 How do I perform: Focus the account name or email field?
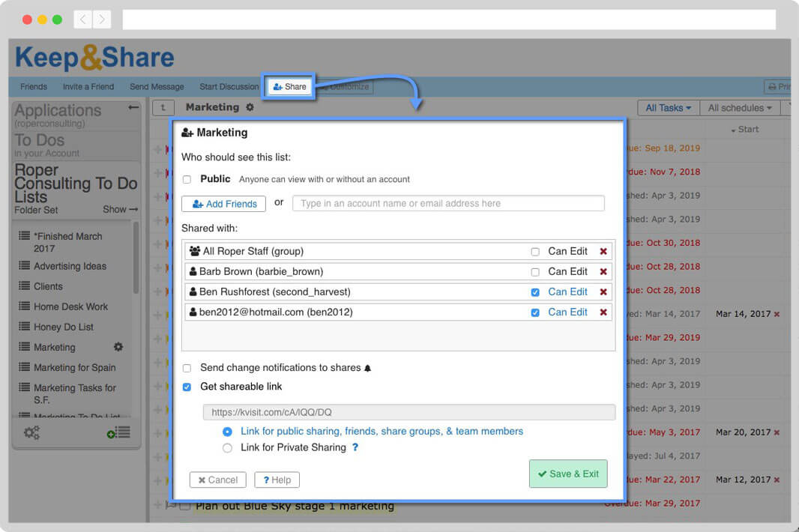pos(448,203)
